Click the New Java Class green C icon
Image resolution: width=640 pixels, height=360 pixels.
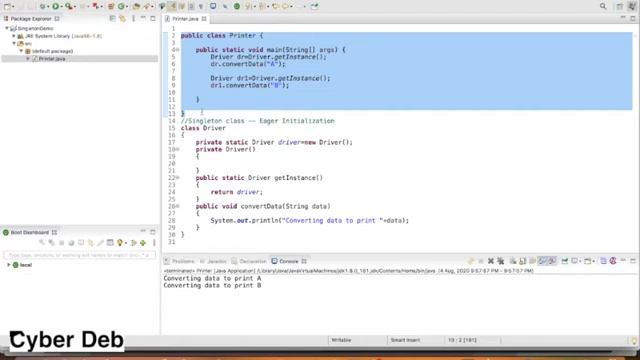pyautogui.click(x=121, y=6)
